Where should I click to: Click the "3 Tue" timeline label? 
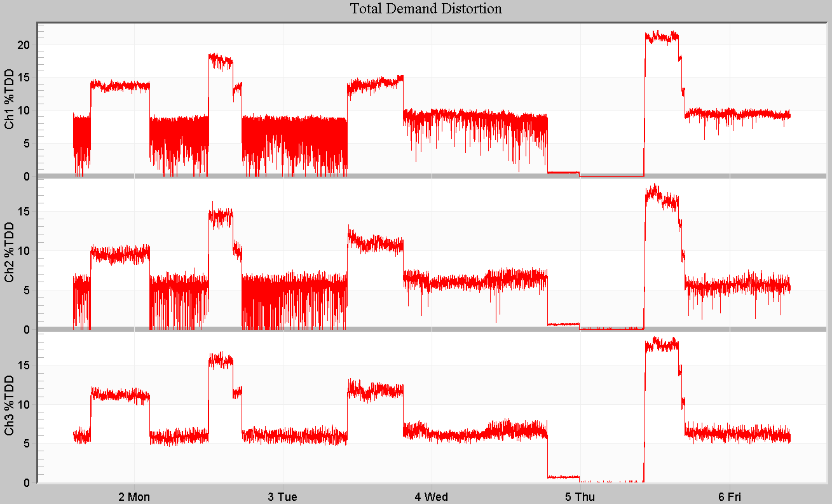coord(282,497)
